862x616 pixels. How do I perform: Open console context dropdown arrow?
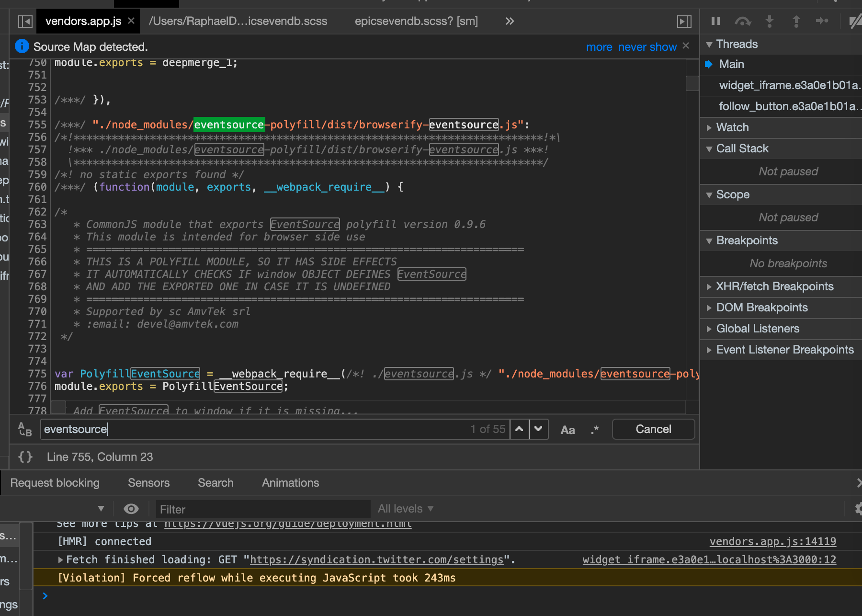[x=101, y=509]
